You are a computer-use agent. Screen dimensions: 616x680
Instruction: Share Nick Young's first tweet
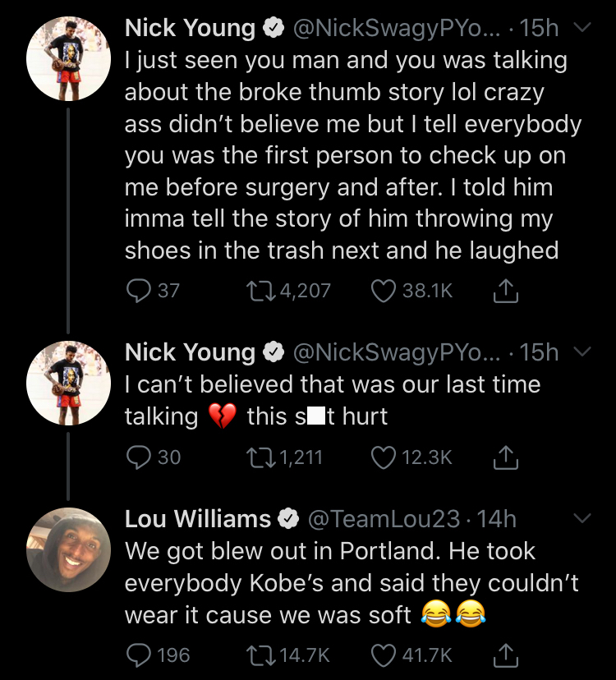(505, 291)
